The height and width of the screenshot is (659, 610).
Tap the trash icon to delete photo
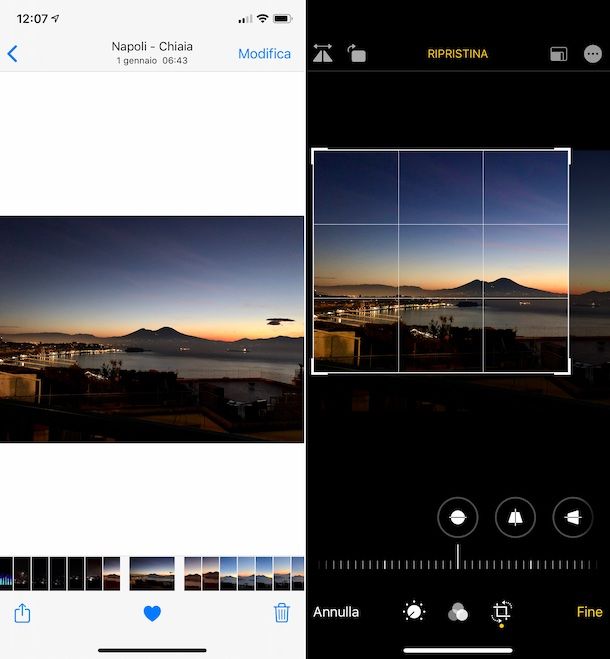(x=282, y=613)
